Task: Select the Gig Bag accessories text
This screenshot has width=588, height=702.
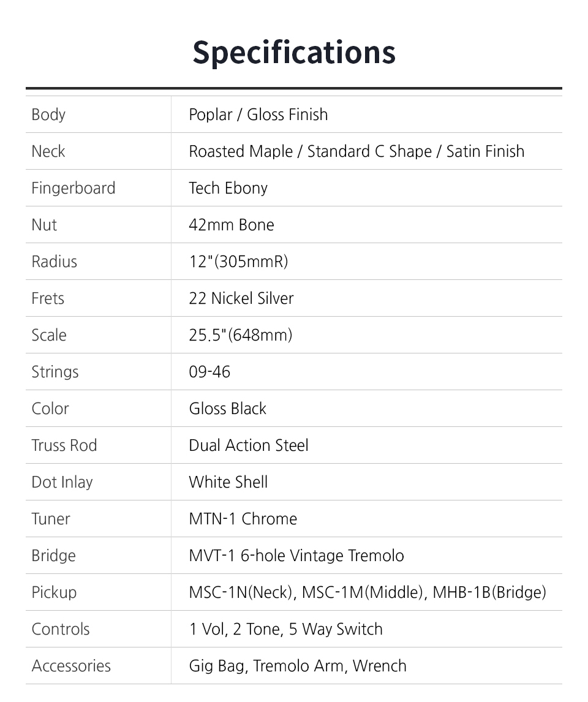Action: (x=217, y=666)
